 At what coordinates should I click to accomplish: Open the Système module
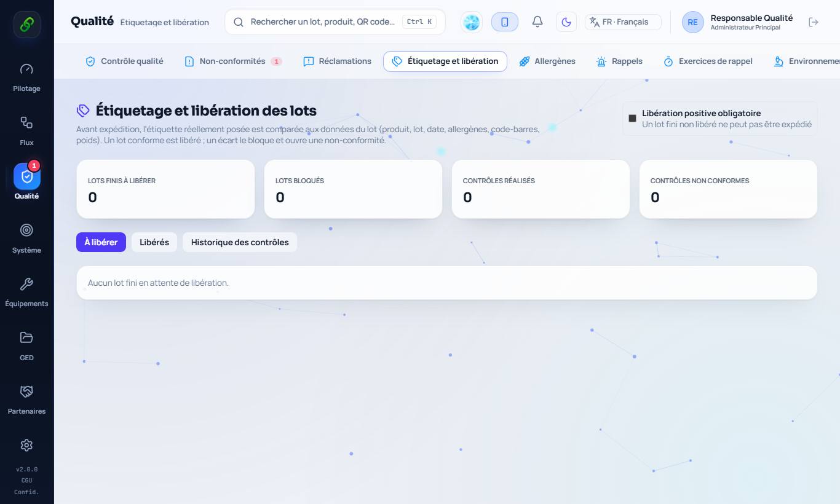coord(26,238)
